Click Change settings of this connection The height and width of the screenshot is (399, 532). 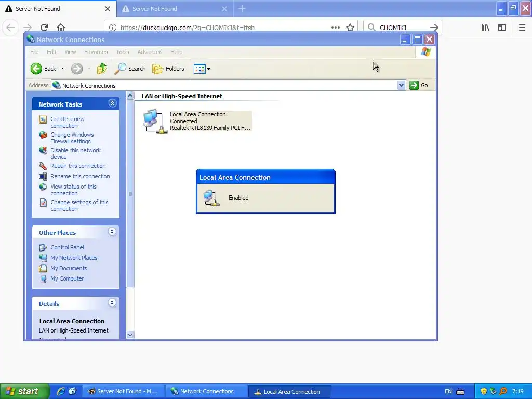[x=79, y=206]
